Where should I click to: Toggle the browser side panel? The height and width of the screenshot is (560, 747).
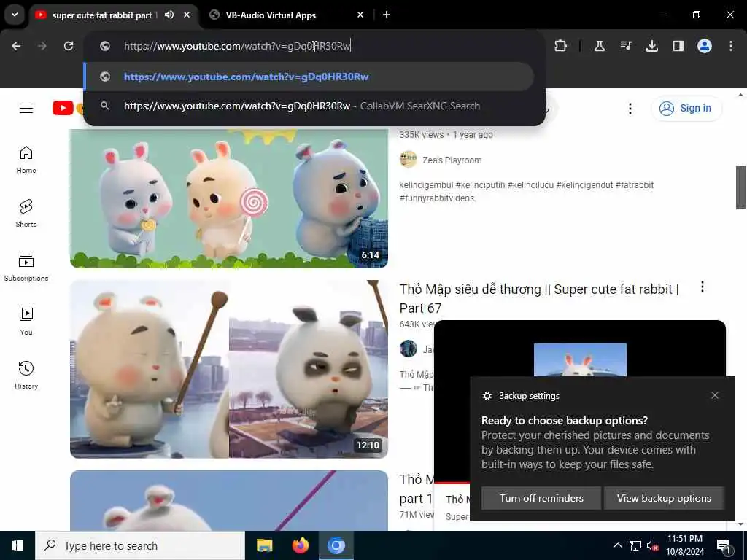point(678,46)
